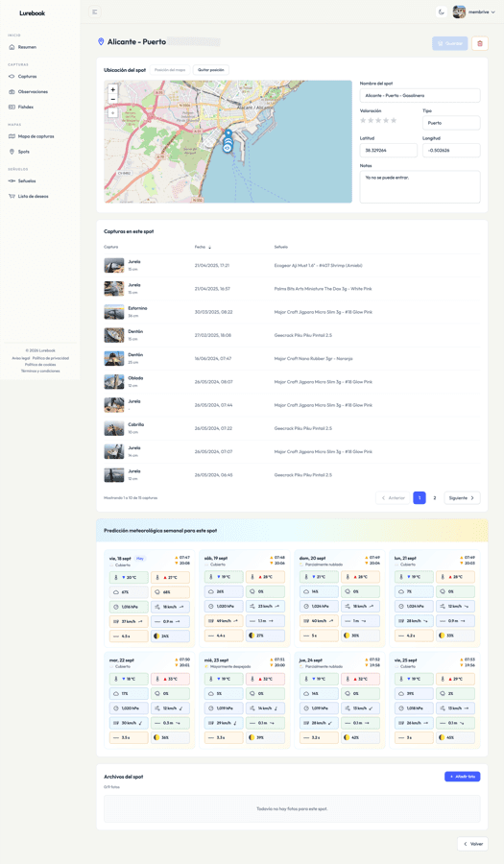Rate the spot one star
This screenshot has height=864, width=504.
[363, 121]
